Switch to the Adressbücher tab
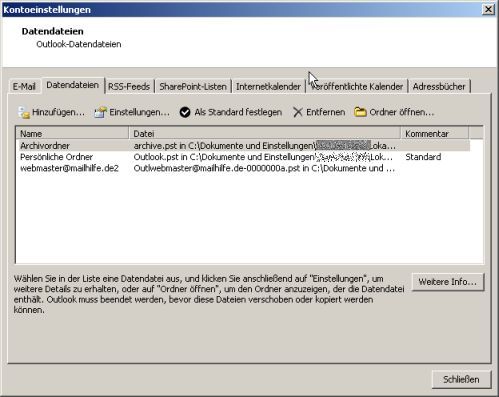 [439, 87]
